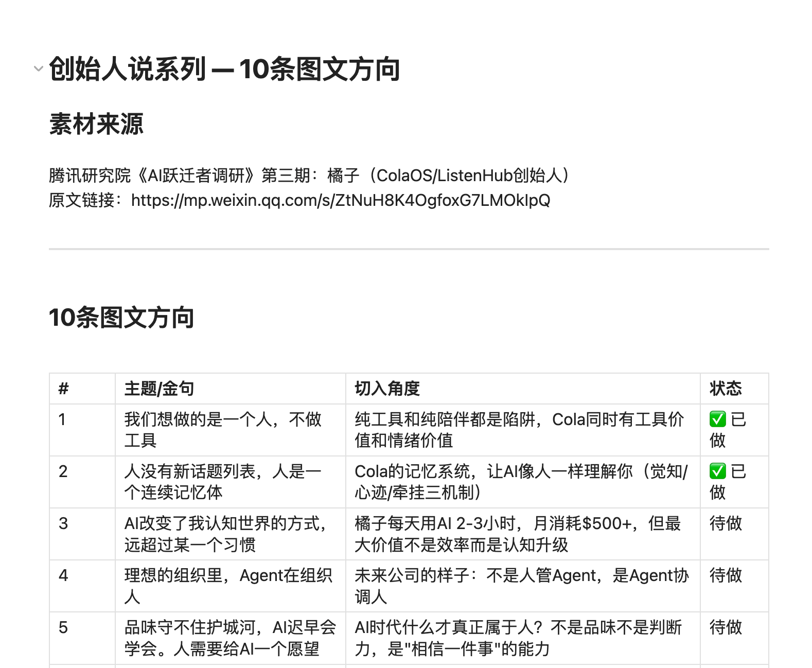Click the 10条图文方向 section heading
812x668 pixels.
pos(121,318)
